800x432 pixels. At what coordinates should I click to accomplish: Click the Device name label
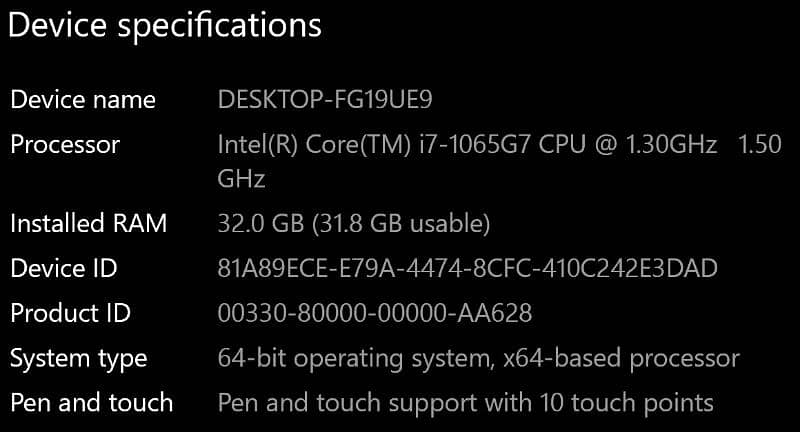pyautogui.click(x=83, y=100)
